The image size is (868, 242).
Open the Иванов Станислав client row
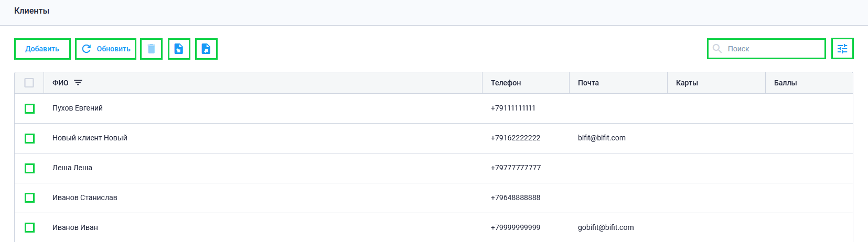coord(434,198)
